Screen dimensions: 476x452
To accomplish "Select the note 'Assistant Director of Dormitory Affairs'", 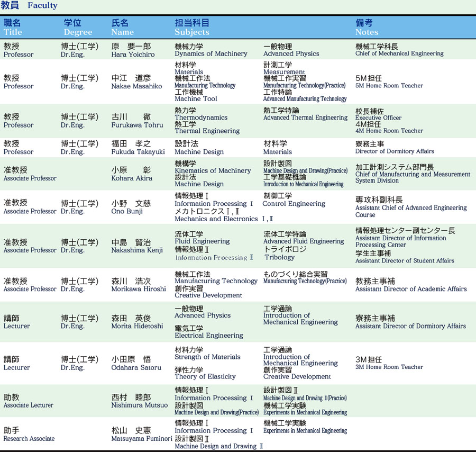I will (x=410, y=326).
